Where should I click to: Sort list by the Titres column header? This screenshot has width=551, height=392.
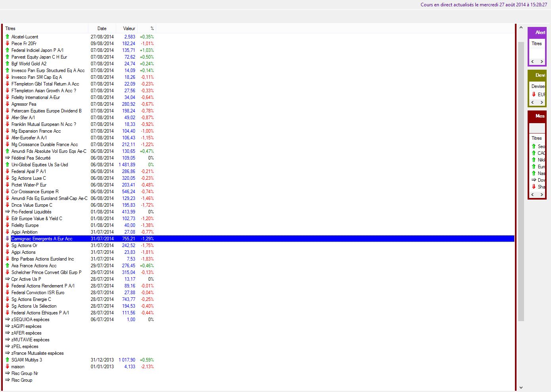tap(46, 29)
